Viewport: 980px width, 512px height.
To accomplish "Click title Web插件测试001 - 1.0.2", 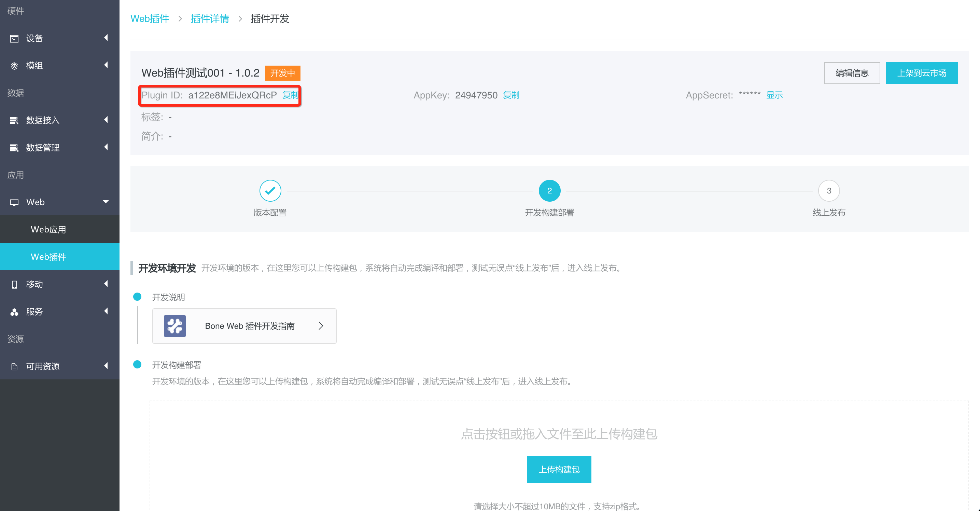I will point(200,73).
